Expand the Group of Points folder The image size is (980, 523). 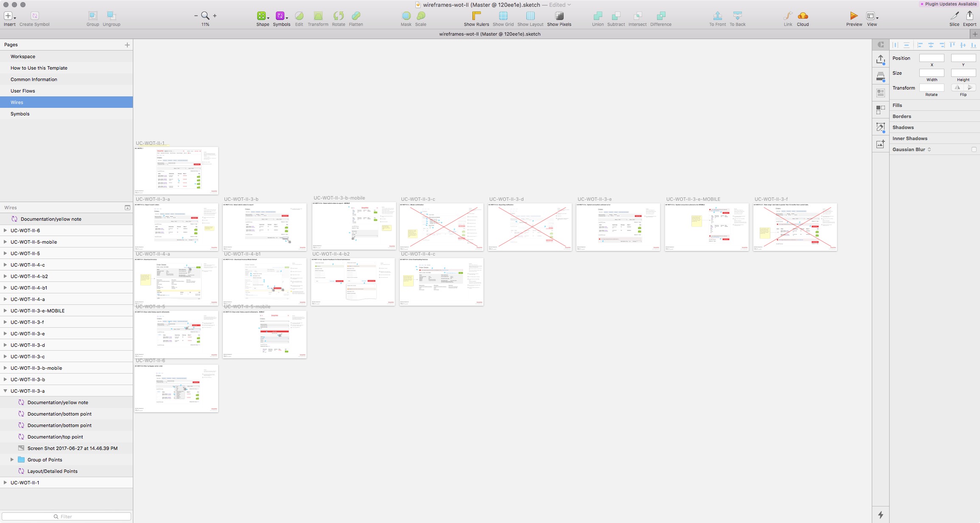pyautogui.click(x=12, y=460)
